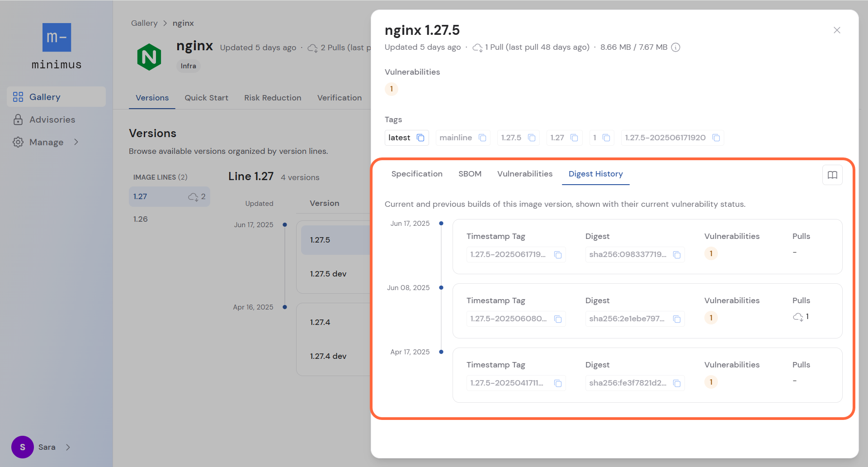Select version 1.27.5 dev row
Viewport: 868px width, 467px height.
click(x=336, y=274)
